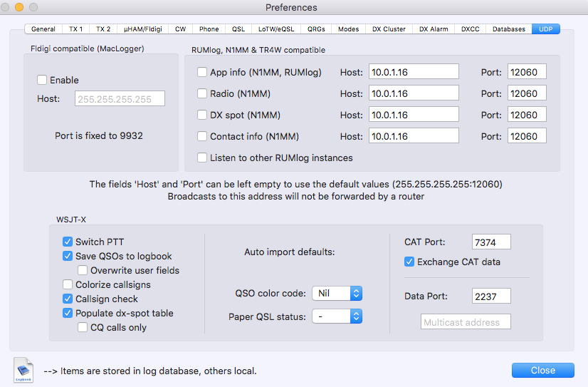Open the QSO color code dropdown
588x387 pixels.
337,293
